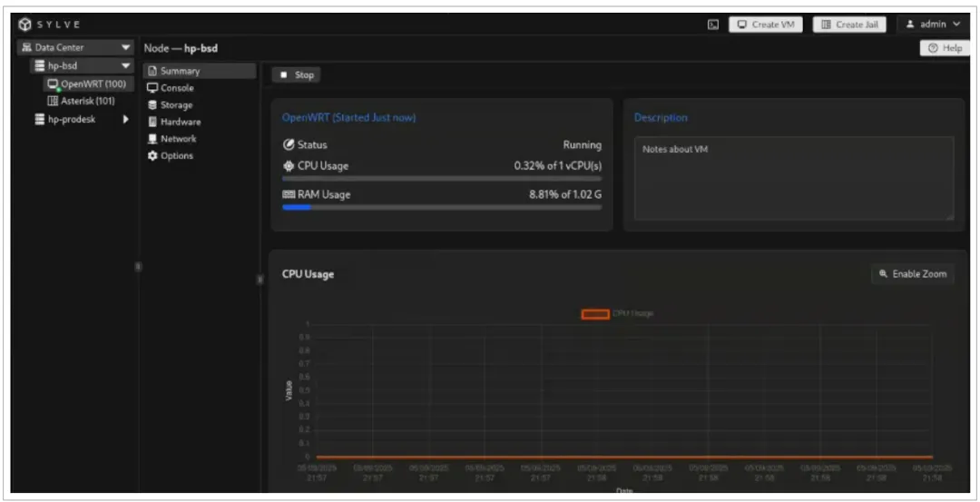Click the '0.32% of 1 vCPU(s)' value
Image resolution: width=980 pixels, height=502 pixels.
(557, 166)
